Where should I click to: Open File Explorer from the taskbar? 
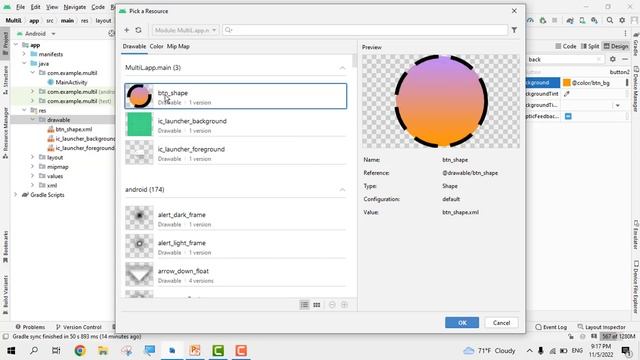[103, 350]
